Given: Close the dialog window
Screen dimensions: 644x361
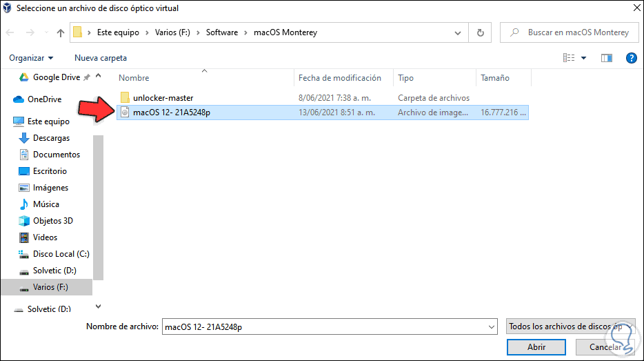Looking at the screenshot, I should point(636,8).
